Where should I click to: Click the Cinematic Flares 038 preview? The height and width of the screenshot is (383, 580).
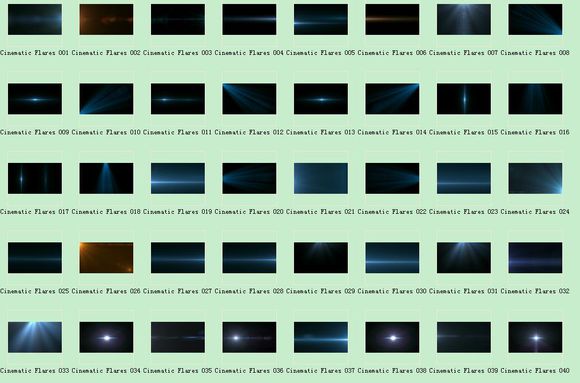click(x=392, y=337)
